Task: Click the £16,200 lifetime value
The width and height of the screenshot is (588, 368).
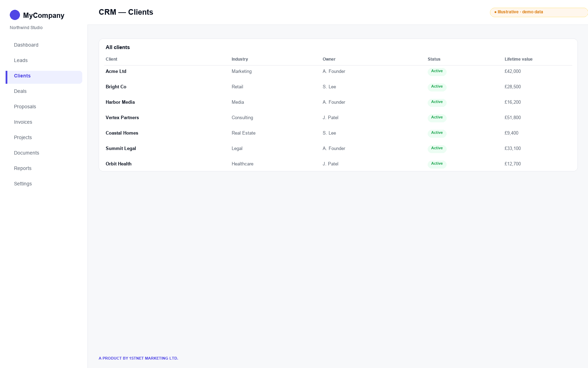Action: click(513, 102)
